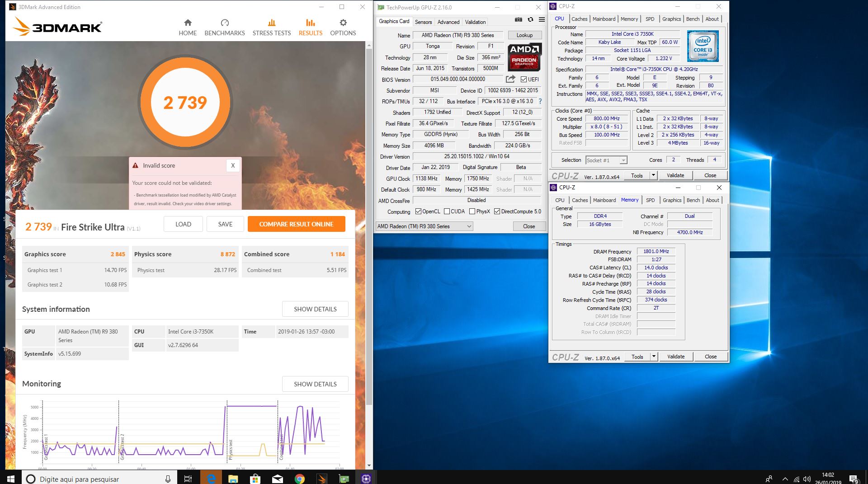This screenshot has width=868, height=484.
Task: Show details for System information
Action: pyautogui.click(x=315, y=309)
